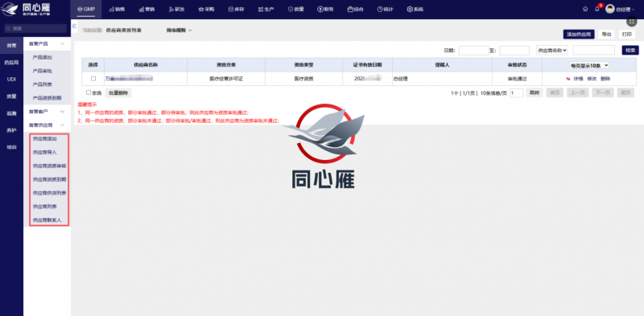Toggle the 全选 checkbox

pyautogui.click(x=89, y=92)
